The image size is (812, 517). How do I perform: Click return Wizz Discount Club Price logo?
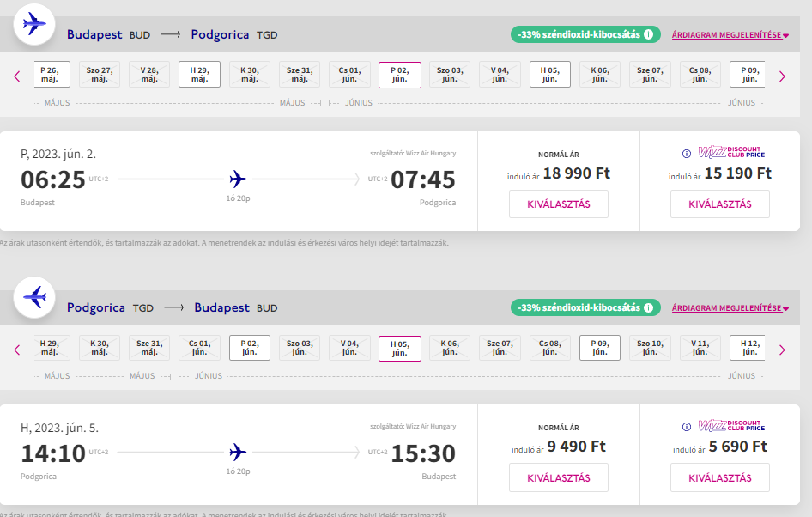coord(731,425)
